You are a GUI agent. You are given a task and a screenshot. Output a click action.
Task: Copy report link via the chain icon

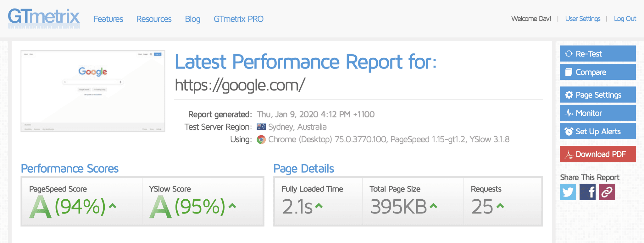click(606, 192)
